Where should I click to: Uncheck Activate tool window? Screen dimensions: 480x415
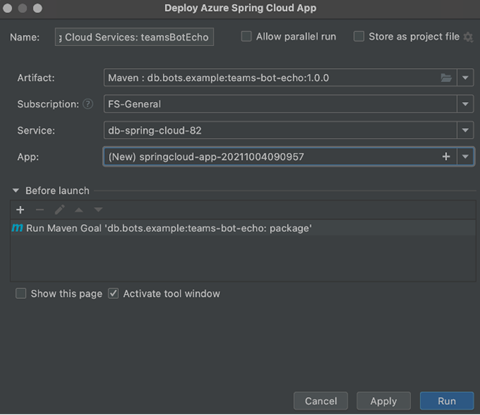pyautogui.click(x=113, y=294)
